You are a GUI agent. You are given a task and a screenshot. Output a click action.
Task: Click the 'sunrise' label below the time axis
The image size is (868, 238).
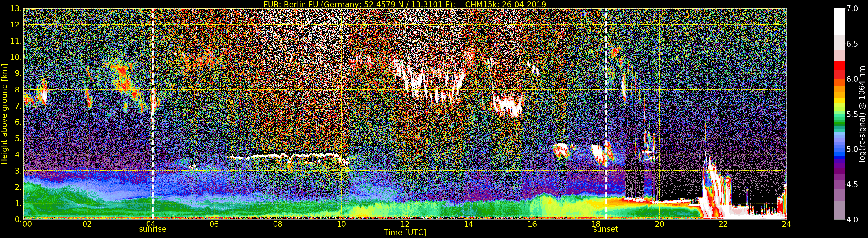pos(153,229)
